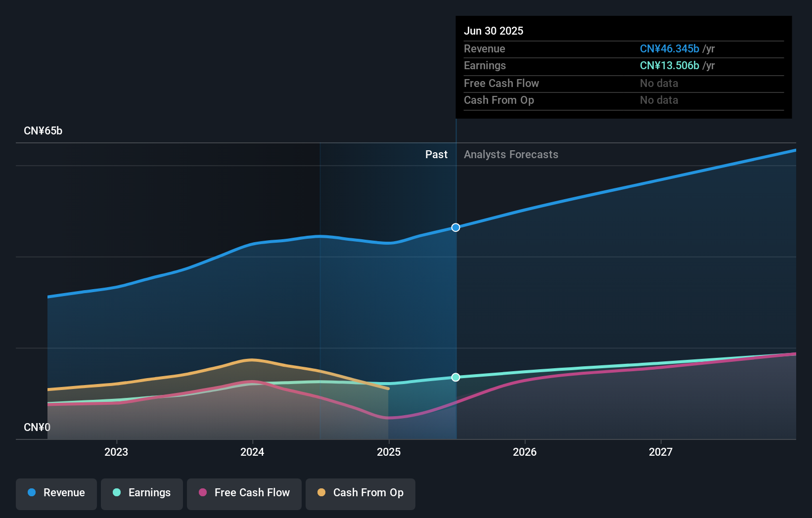Viewport: 812px width, 518px height.
Task: Click the CN¥46.345b revenue value
Action: pyautogui.click(x=669, y=49)
